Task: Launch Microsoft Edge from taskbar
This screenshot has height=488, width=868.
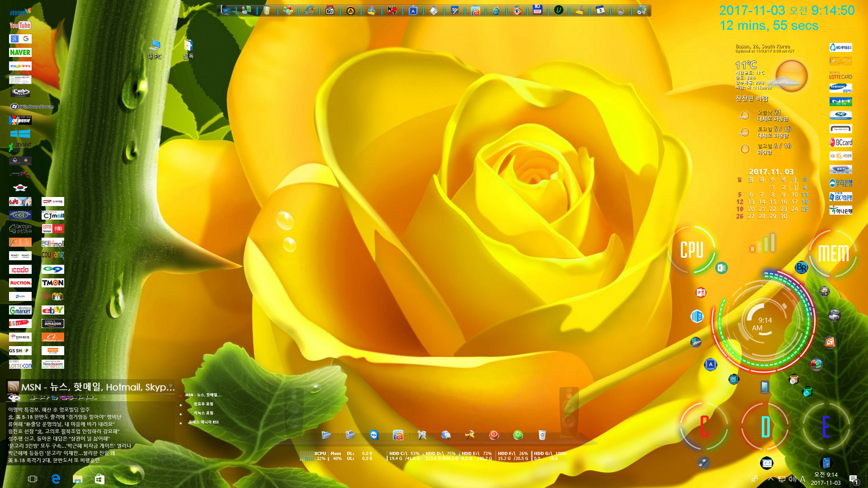Action: [x=56, y=479]
